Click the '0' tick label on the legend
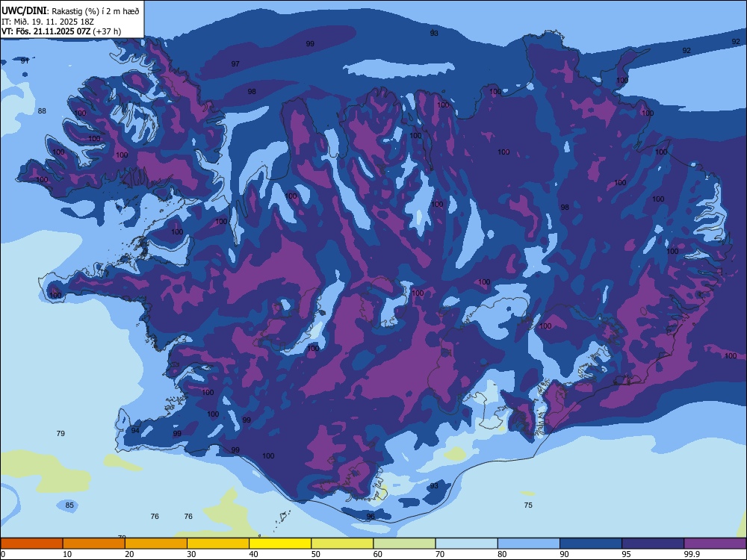Image resolution: width=747 pixels, height=560 pixels. (x=3, y=554)
